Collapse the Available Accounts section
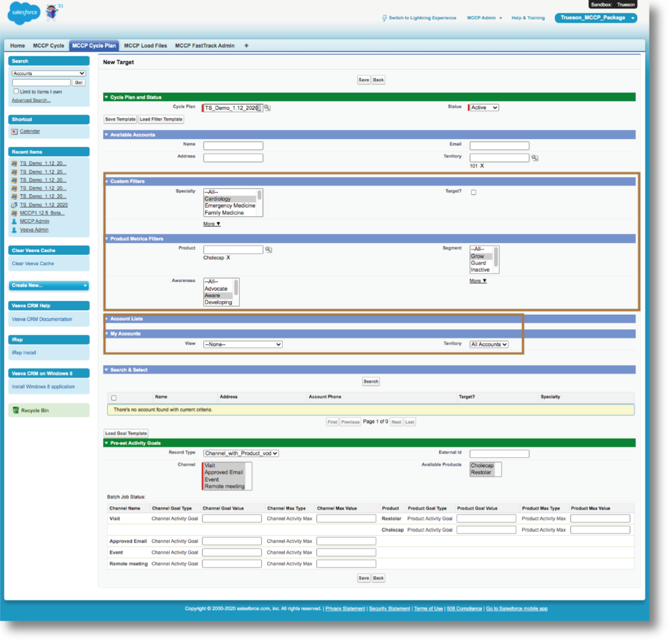The height and width of the screenshot is (644, 669). [106, 135]
